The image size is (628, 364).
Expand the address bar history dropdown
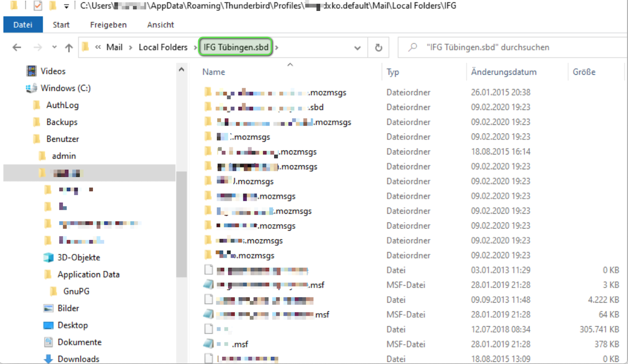pyautogui.click(x=358, y=48)
